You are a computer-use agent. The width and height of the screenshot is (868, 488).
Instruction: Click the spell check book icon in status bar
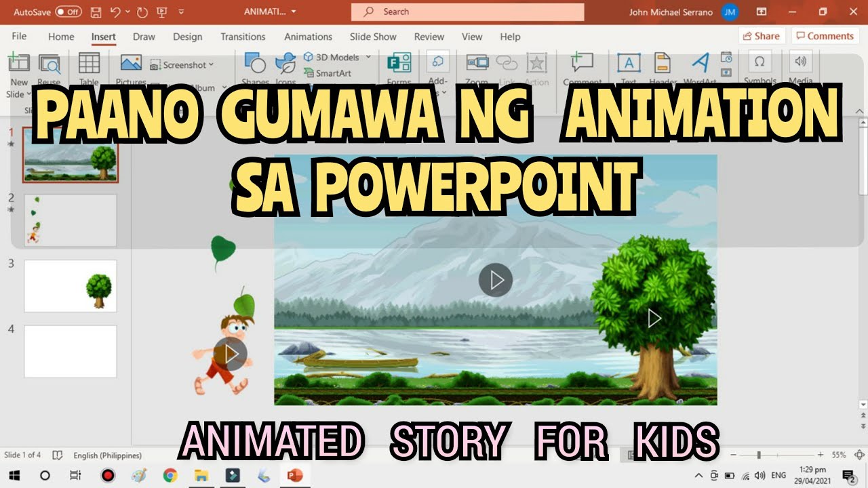pyautogui.click(x=58, y=455)
